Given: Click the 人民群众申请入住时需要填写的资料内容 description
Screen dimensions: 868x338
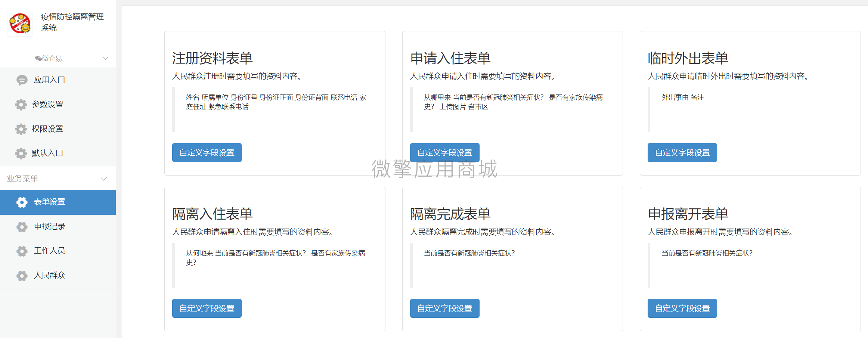Looking at the screenshot, I should pyautogui.click(x=483, y=76).
